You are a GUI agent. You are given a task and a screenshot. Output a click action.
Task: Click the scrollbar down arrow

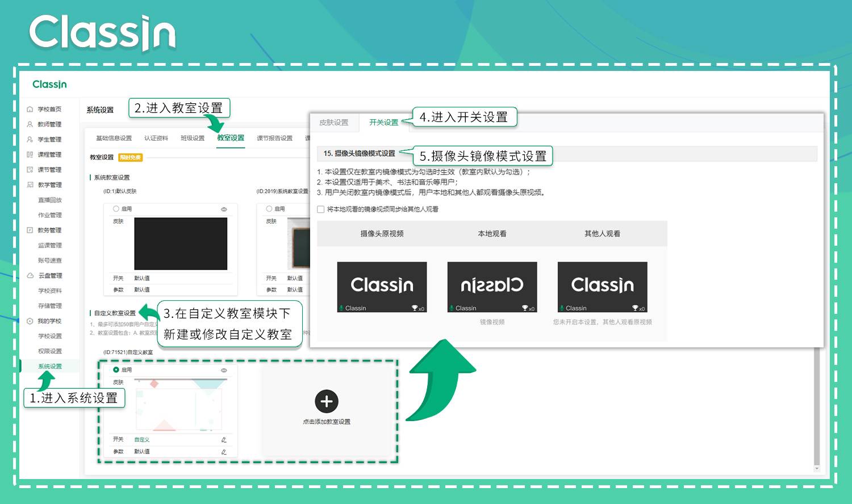pyautogui.click(x=817, y=469)
